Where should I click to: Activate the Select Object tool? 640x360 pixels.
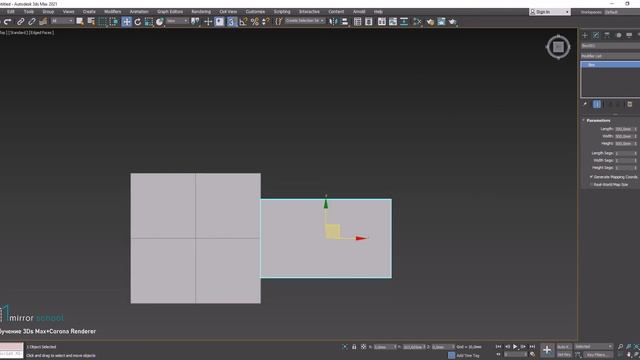tap(80, 22)
